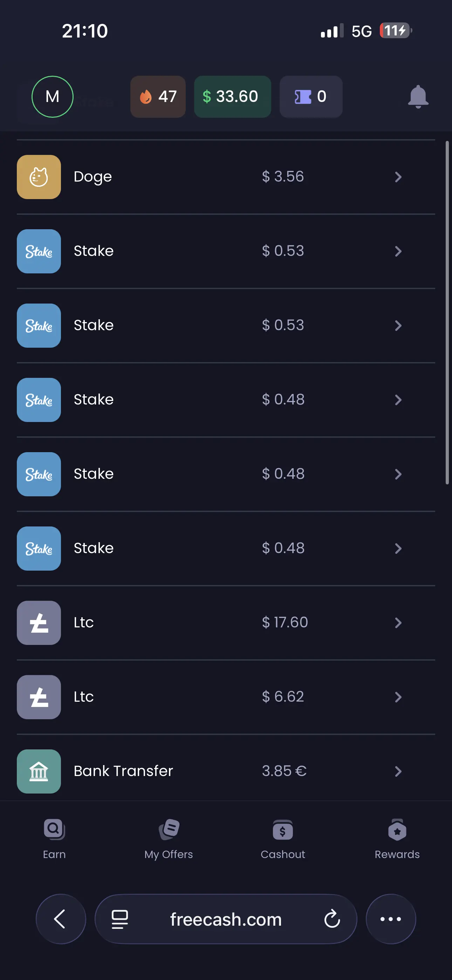The image size is (452, 980).
Task: Reload the freecash.com page
Action: pyautogui.click(x=332, y=919)
